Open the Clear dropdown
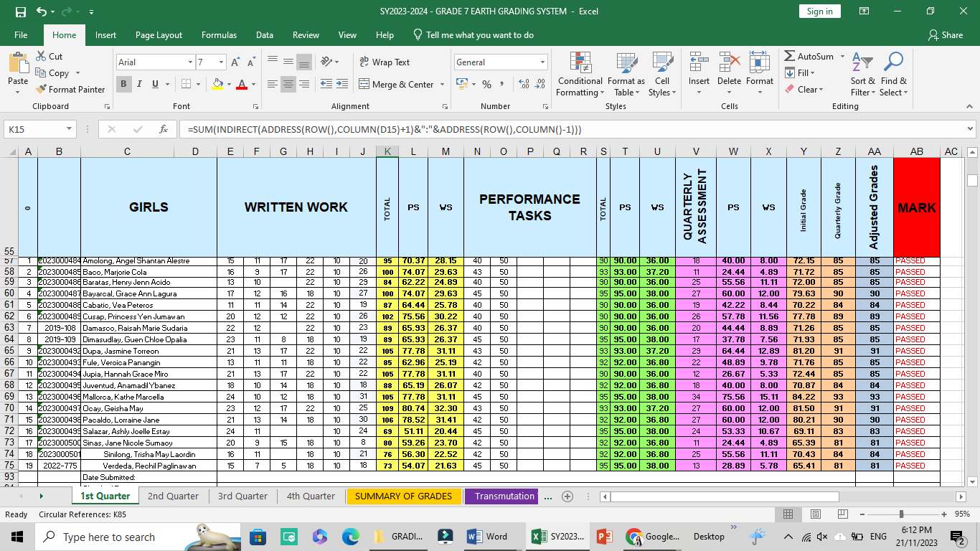980x551 pixels. [804, 90]
